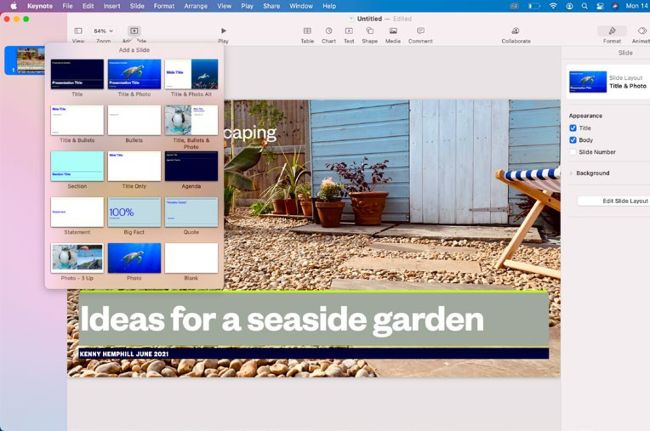Choose the Big Fact slide layout
The image size is (650, 431).
134,212
